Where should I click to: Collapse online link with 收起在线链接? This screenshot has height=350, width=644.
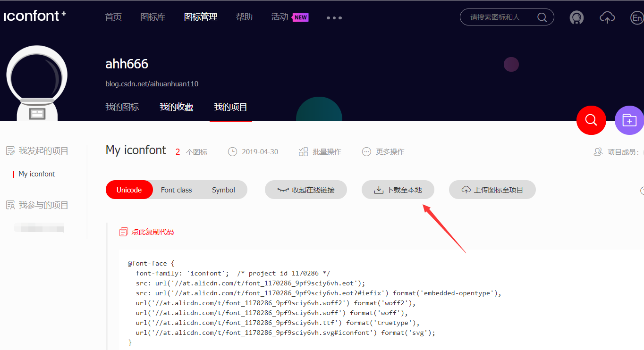coord(306,190)
